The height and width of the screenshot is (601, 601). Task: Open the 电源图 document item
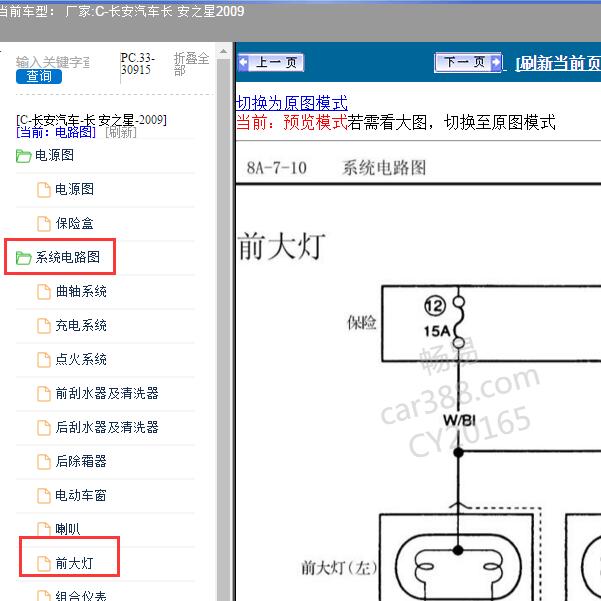[x=75, y=189]
